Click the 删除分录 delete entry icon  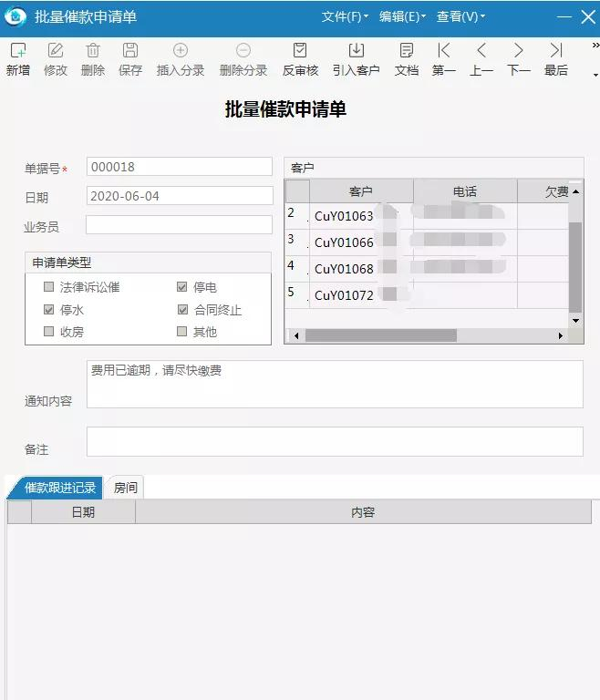243,50
